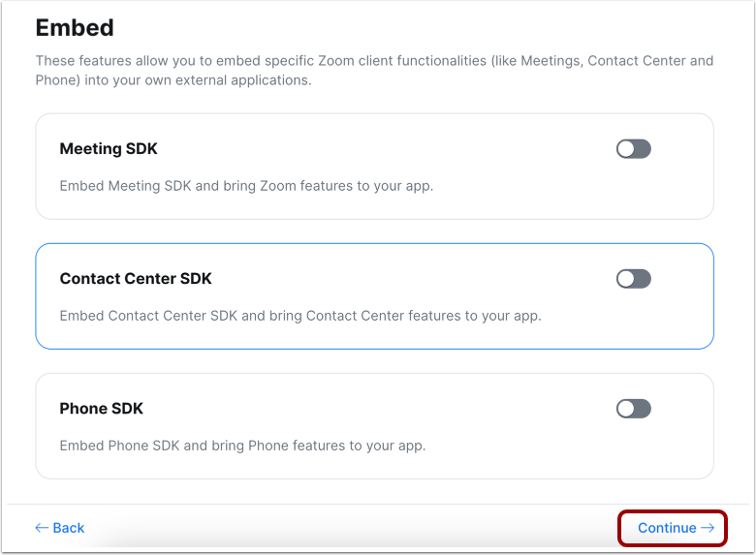Click "Embed Meeting SDK and bring Zoom features" text
The width and height of the screenshot is (756, 555).
(246, 186)
